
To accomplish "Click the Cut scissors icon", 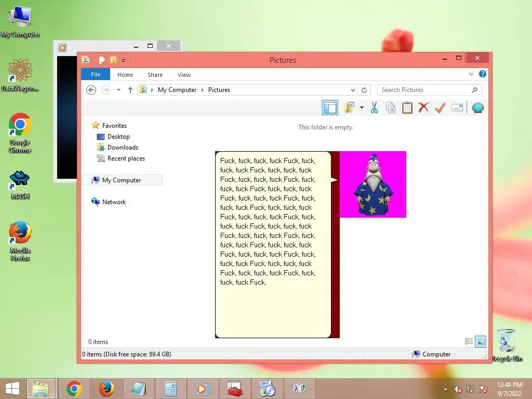I will click(x=374, y=108).
